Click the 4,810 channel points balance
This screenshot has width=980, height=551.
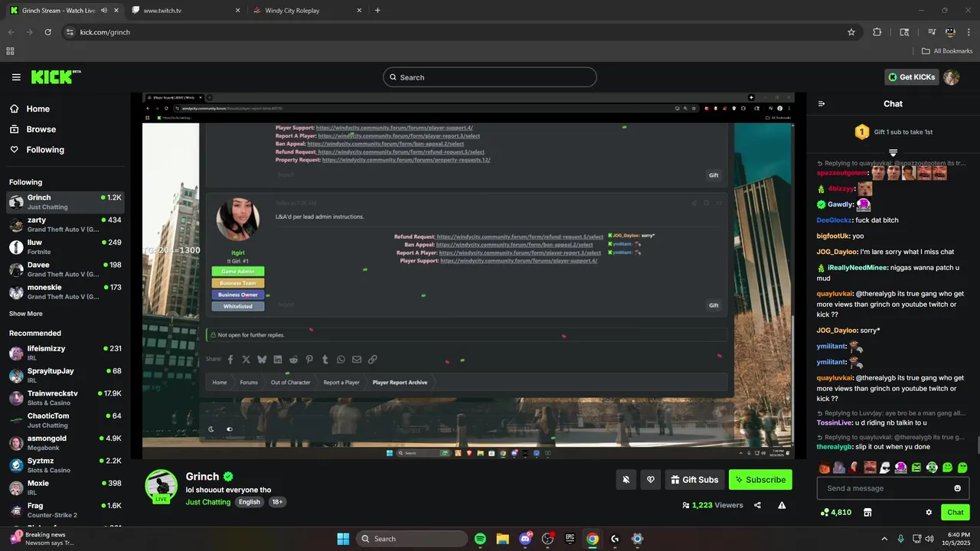(x=835, y=512)
